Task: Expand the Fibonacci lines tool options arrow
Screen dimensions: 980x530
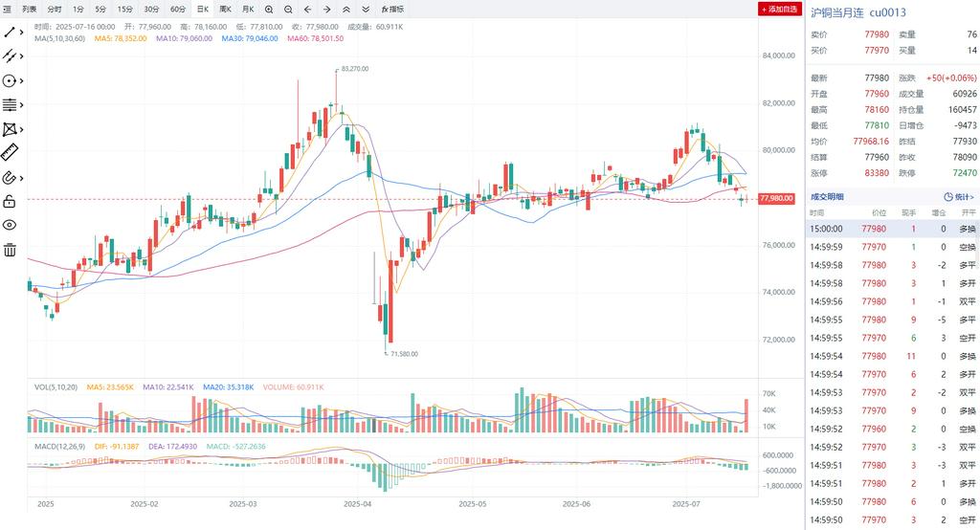Action: pyautogui.click(x=21, y=105)
